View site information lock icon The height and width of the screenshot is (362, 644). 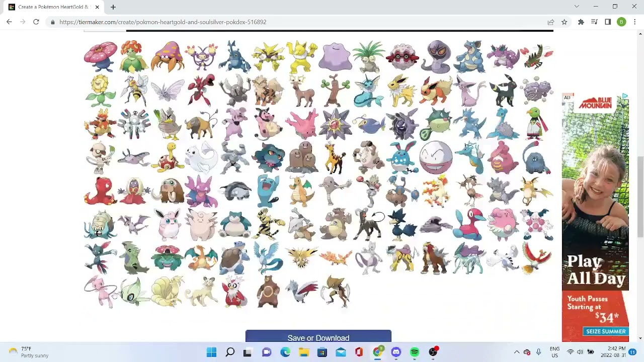(x=53, y=22)
